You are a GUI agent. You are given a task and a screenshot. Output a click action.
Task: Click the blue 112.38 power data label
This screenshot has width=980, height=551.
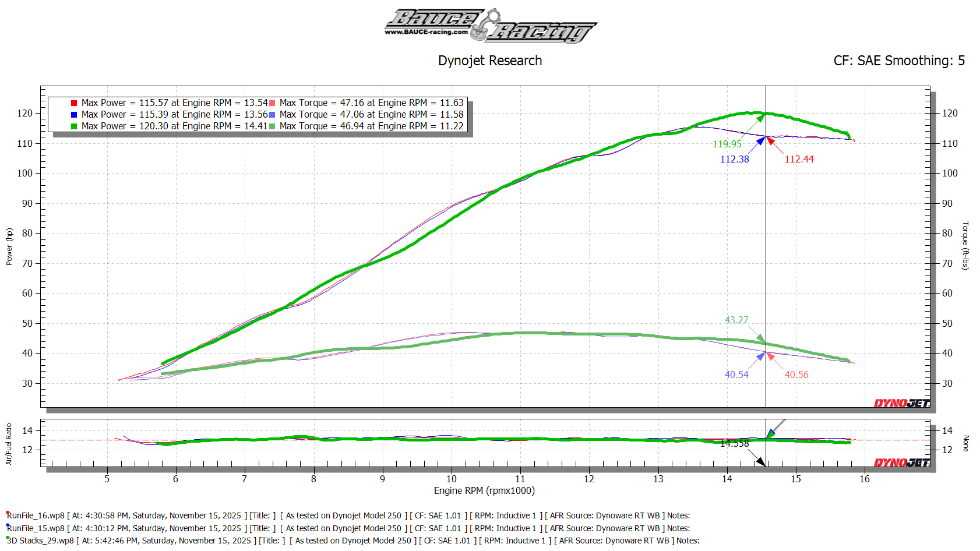(x=734, y=160)
